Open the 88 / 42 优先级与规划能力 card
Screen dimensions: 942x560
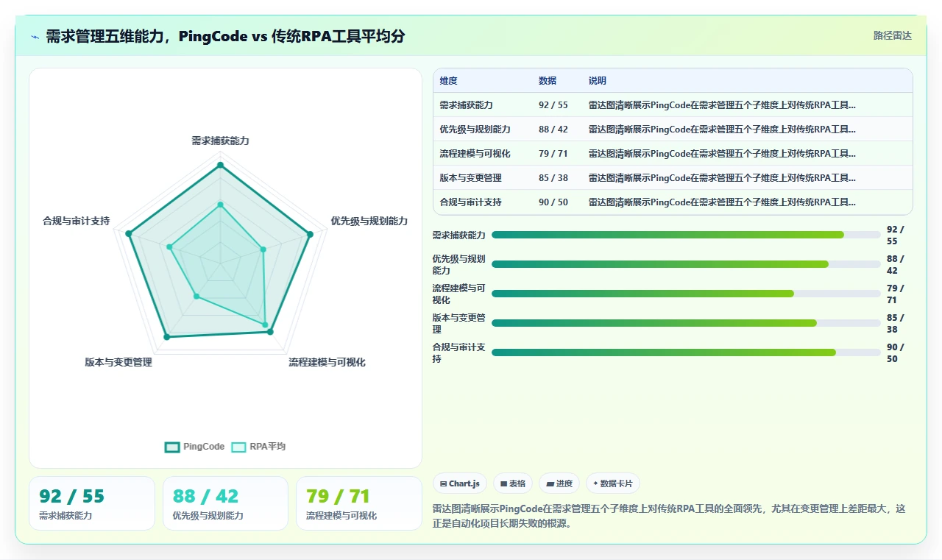(x=225, y=503)
